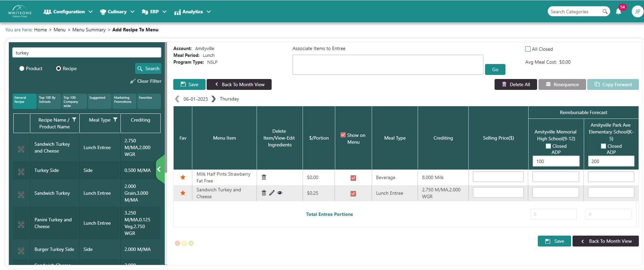
Task: View ingredients using the eye icon
Action: point(280,193)
